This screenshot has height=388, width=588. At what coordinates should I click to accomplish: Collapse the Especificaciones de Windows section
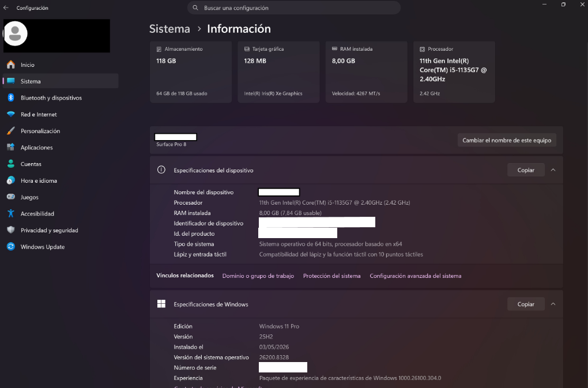pos(553,304)
